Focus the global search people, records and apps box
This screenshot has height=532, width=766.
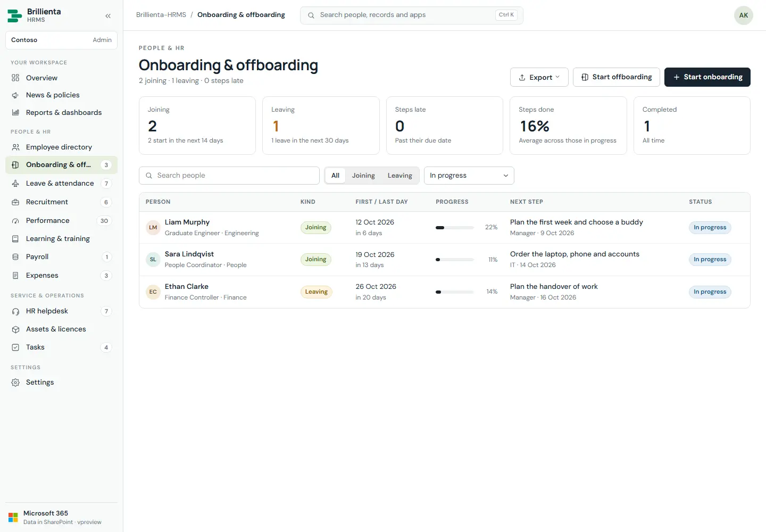[412, 15]
